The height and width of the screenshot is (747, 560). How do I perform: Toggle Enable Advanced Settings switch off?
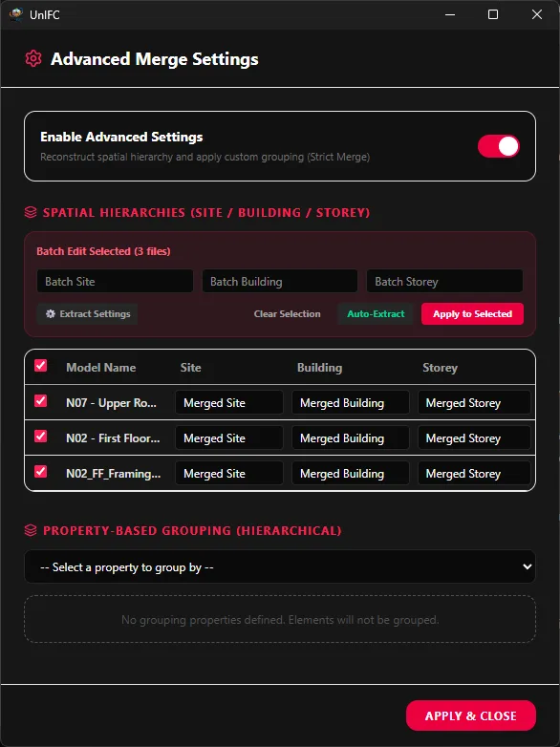click(x=499, y=146)
